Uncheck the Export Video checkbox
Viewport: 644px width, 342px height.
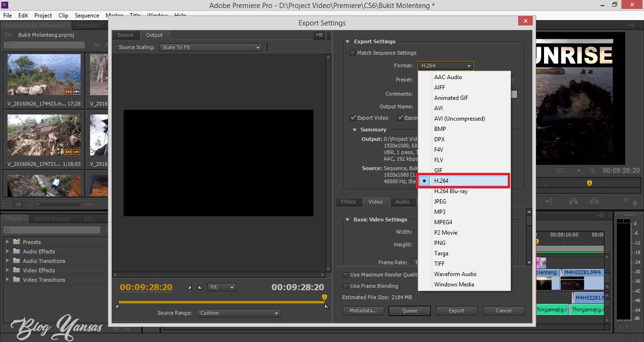[353, 118]
